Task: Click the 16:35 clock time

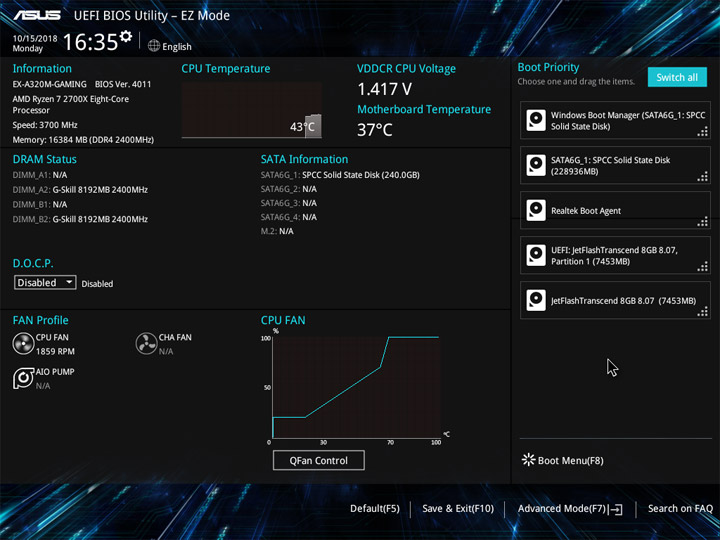Action: [x=90, y=42]
